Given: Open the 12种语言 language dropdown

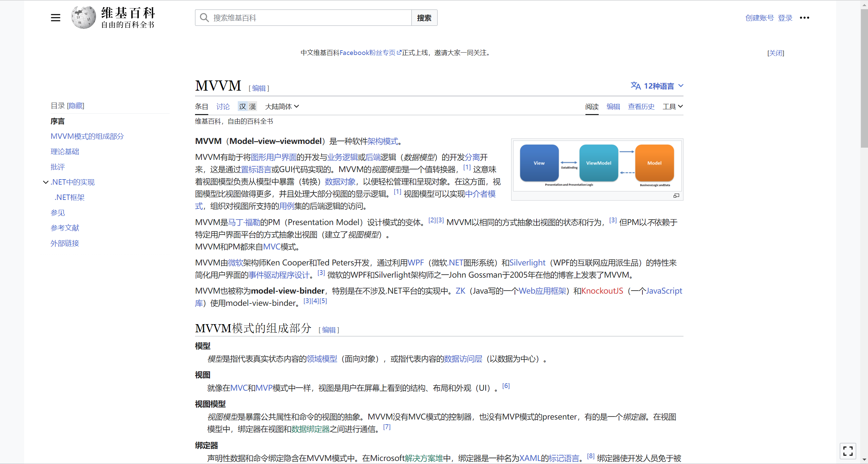Looking at the screenshot, I should [x=657, y=86].
